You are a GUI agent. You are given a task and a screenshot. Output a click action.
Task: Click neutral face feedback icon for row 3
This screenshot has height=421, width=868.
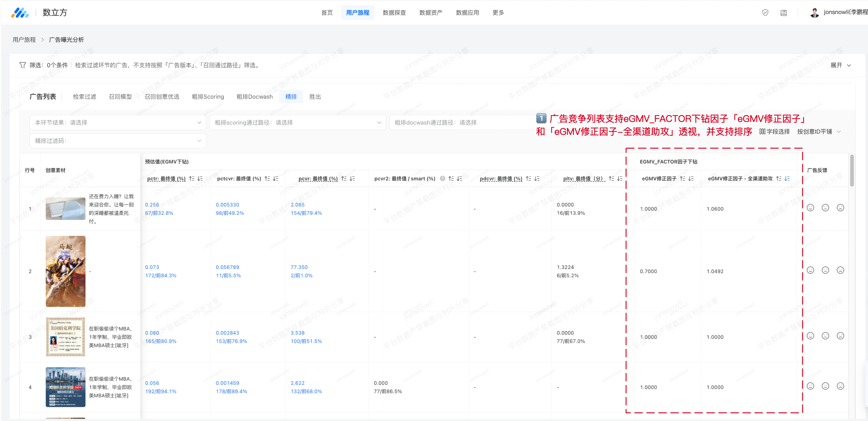click(x=825, y=336)
